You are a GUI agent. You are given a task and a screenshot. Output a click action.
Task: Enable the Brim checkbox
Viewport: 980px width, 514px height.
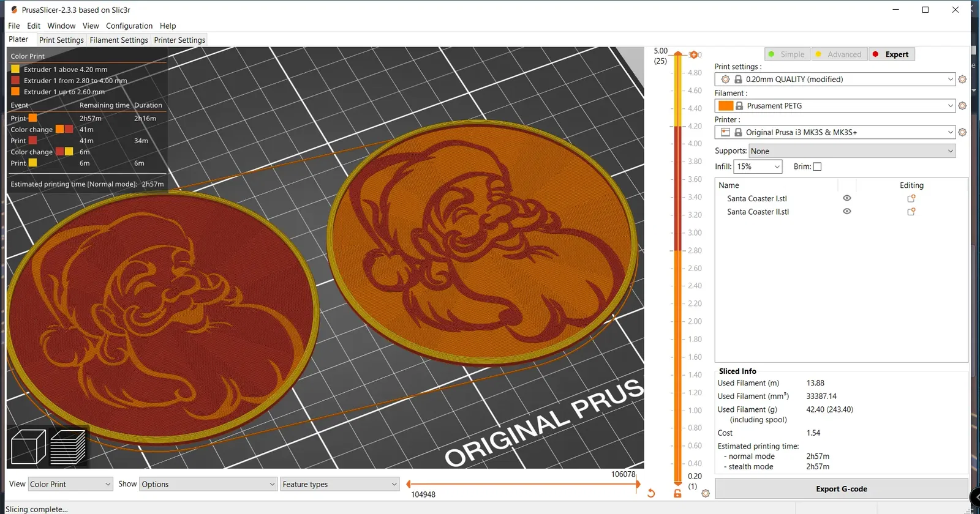817,166
